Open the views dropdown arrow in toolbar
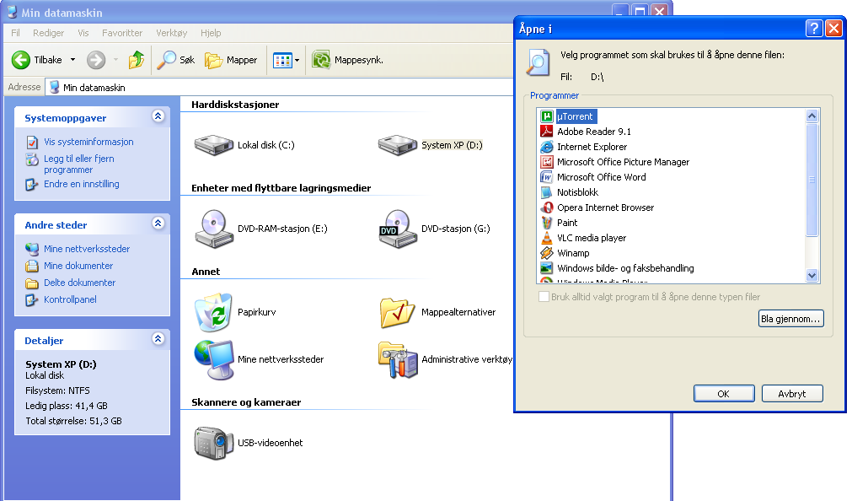Viewport: 868px width, 501px height. pos(297,60)
